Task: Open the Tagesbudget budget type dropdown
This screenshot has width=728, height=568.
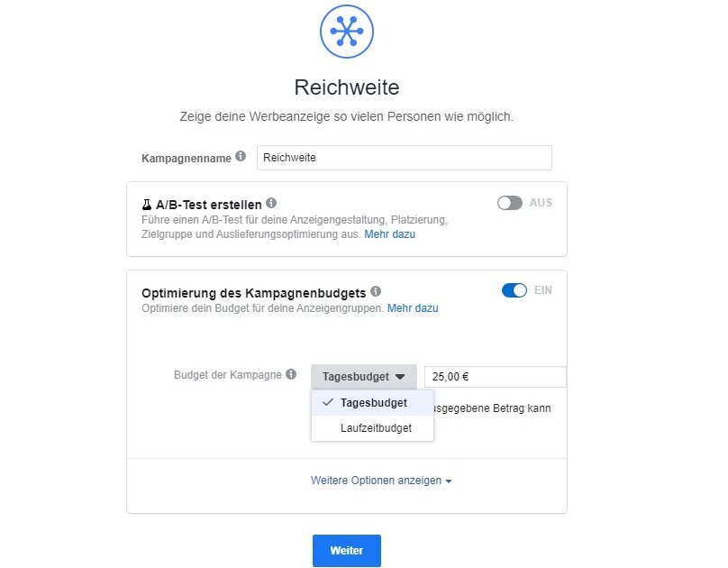Action: 361,376
